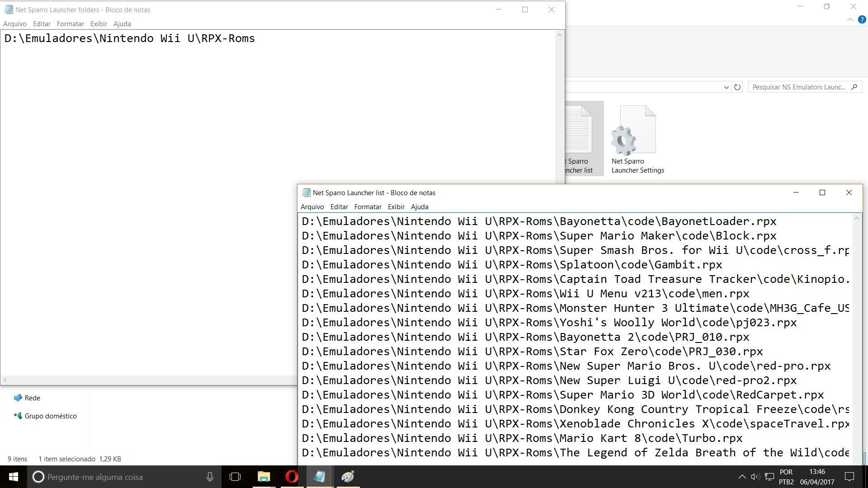Open Opera browser from the taskbar
This screenshot has width=868, height=488.
pos(292,477)
